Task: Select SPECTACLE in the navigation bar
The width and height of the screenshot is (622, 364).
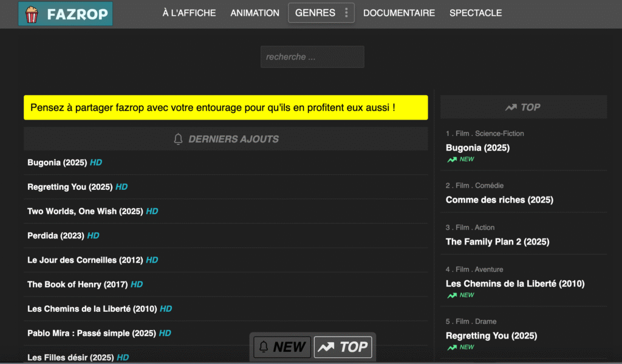Action: [x=476, y=13]
